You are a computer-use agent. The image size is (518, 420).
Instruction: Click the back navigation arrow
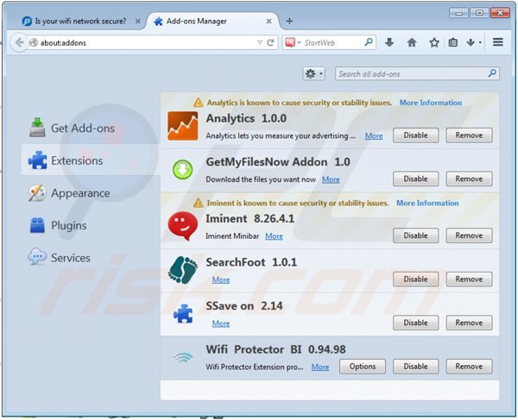[19, 42]
